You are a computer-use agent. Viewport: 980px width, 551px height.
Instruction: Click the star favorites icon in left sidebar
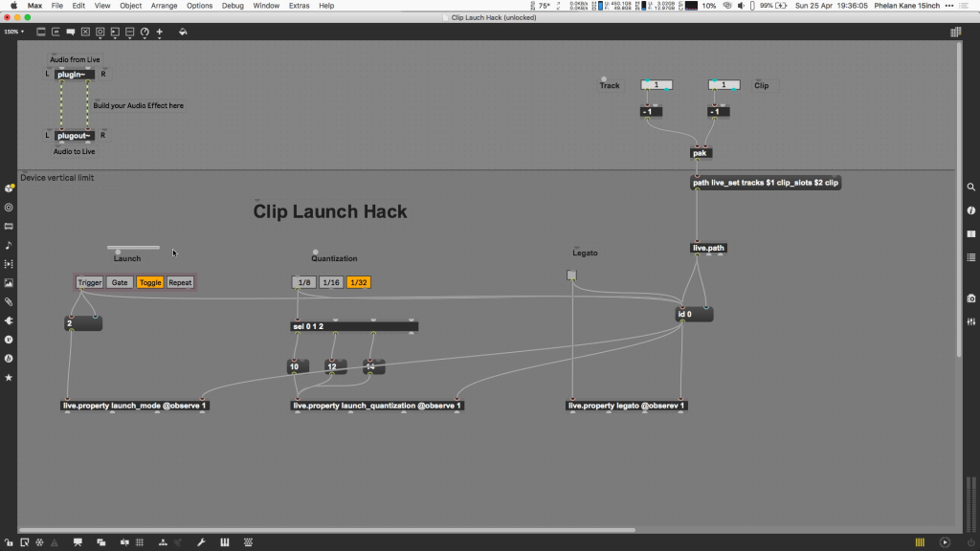(x=9, y=377)
